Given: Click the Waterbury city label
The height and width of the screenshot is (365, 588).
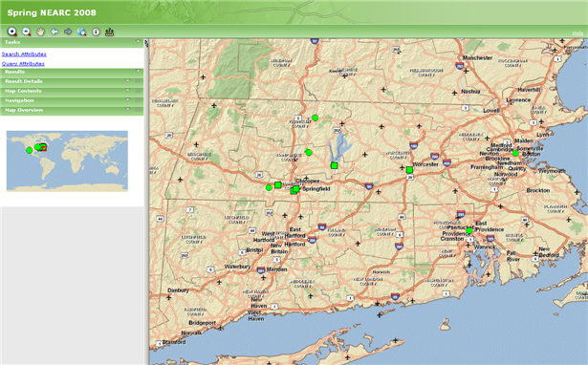Looking at the screenshot, I should pos(237,267).
